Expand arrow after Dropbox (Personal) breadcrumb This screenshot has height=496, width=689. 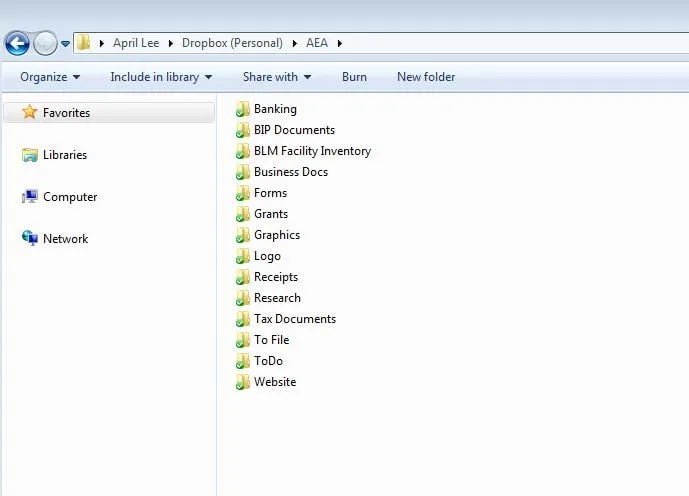tap(294, 43)
